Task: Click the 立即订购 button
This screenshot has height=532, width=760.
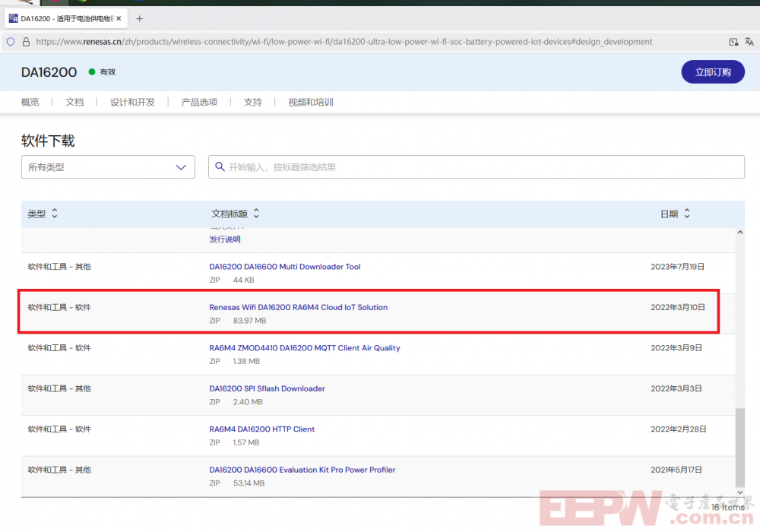Action: 713,71
